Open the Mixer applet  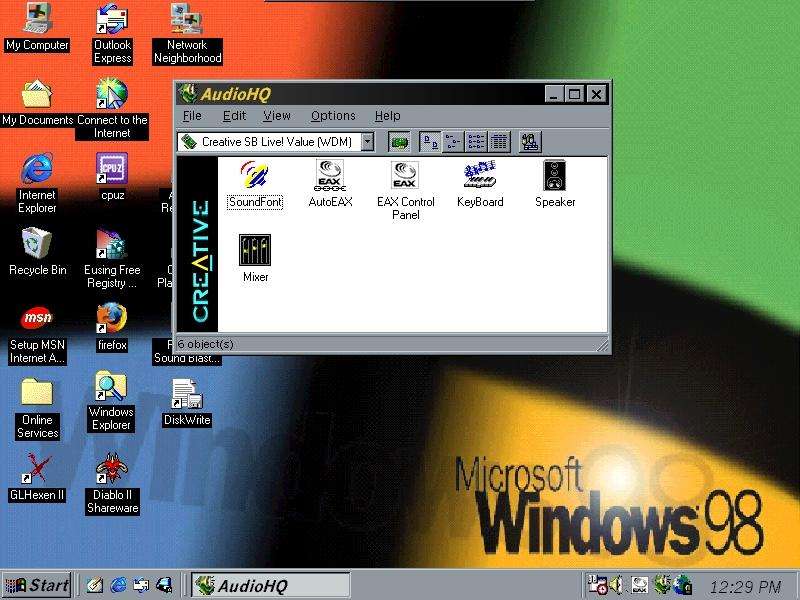click(255, 259)
